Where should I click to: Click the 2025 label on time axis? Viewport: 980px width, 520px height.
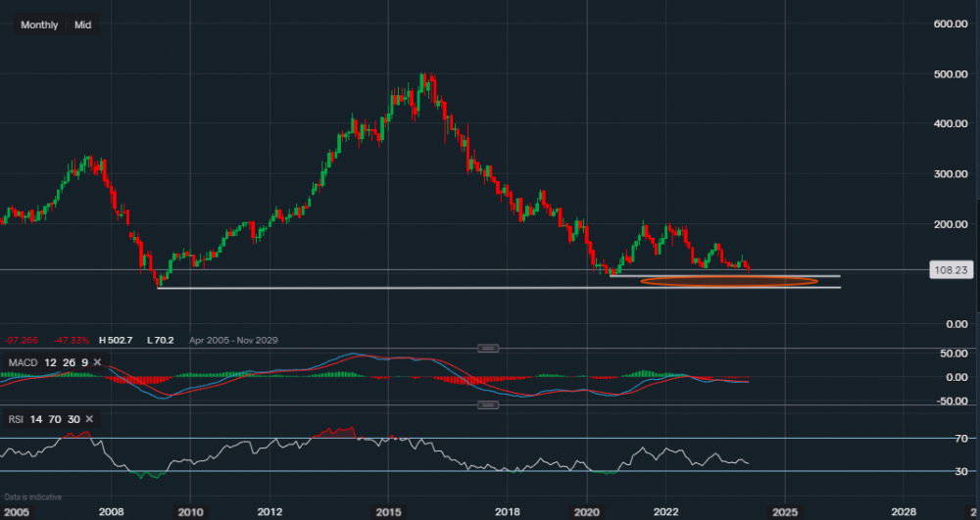(784, 511)
